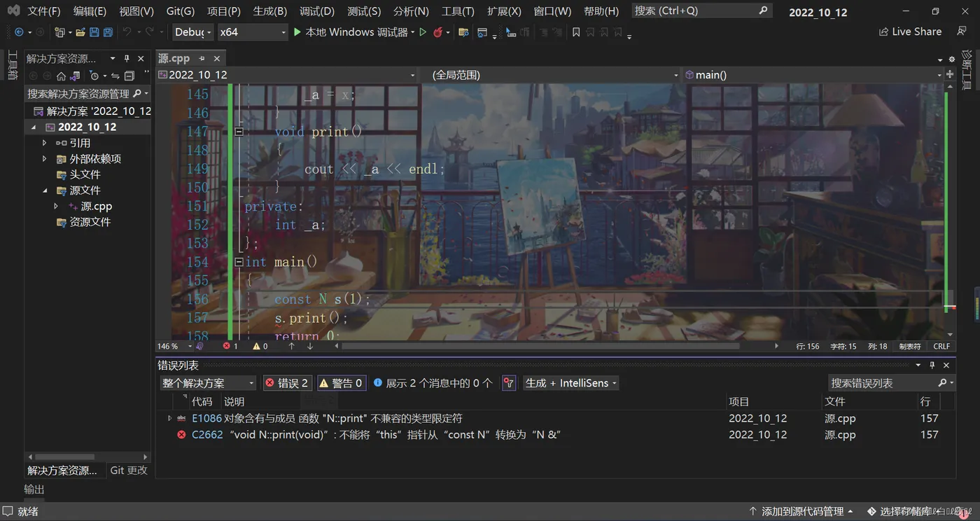Expand the E1086 error row details
This screenshot has height=521, width=980.
[x=169, y=418]
